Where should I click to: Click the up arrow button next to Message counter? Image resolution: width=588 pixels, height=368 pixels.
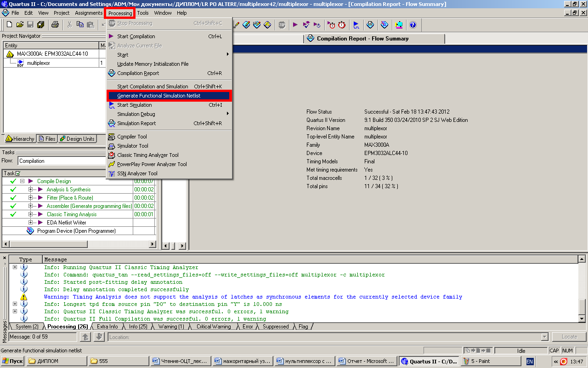coord(85,337)
